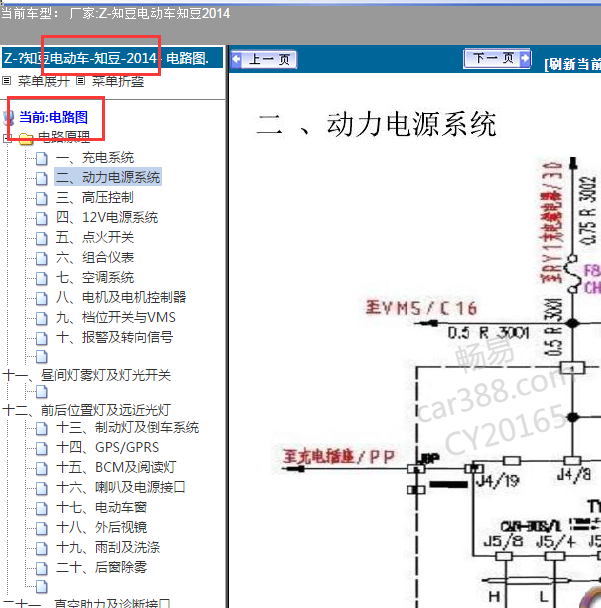Click the 至VMS/C16 label in diagram
601x608 pixels.
point(421,308)
